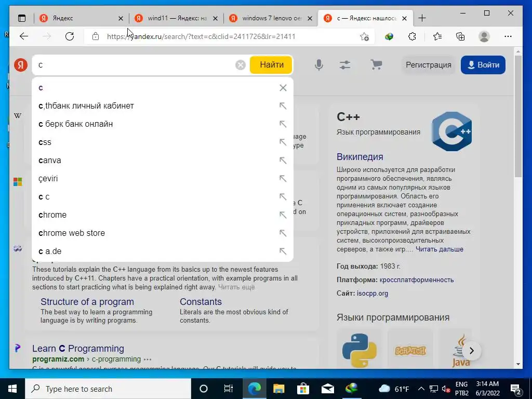Open the 'Constants' link

[201, 302]
